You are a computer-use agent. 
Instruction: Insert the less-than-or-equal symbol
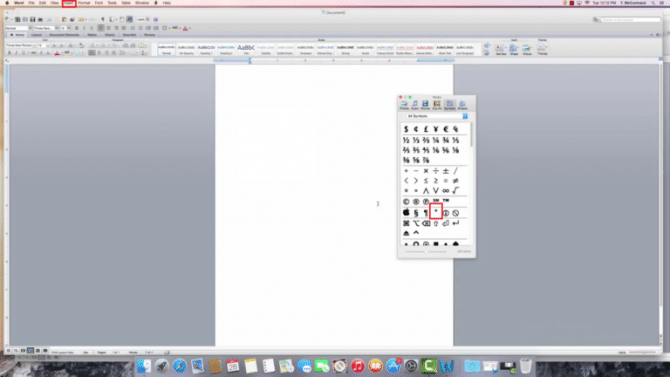426,181
